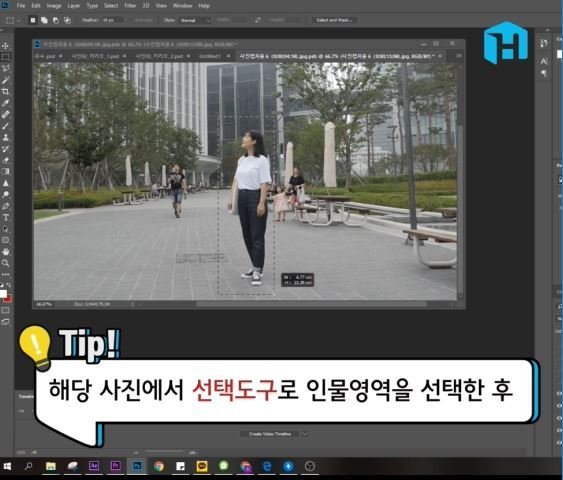The width and height of the screenshot is (563, 480).
Task: Open the Layer menu
Action: click(74, 6)
